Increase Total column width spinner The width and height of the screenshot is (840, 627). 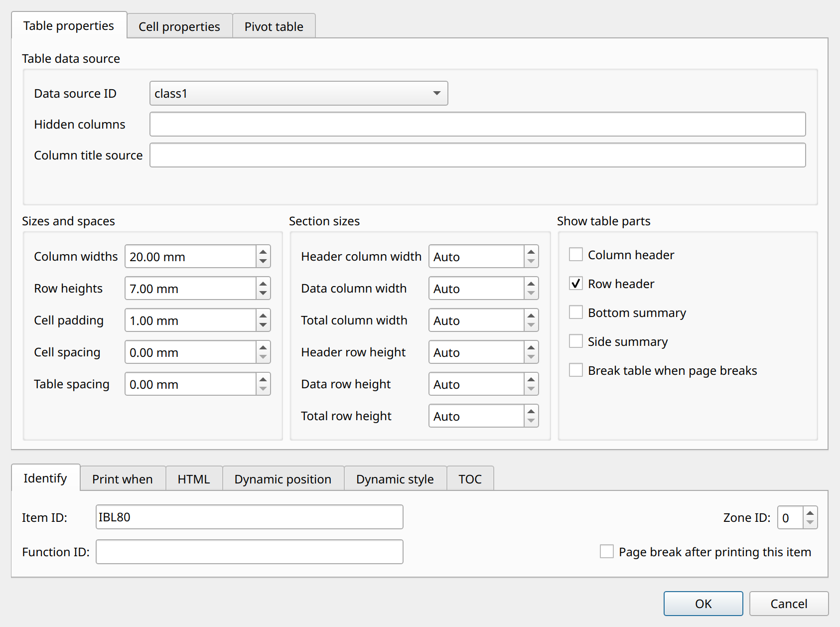(x=531, y=315)
